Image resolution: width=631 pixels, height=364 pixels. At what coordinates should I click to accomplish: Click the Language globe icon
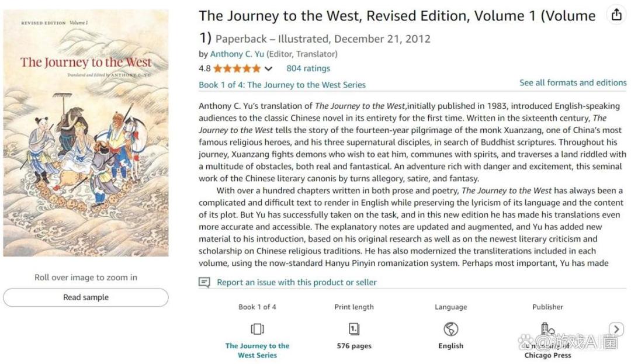(450, 329)
